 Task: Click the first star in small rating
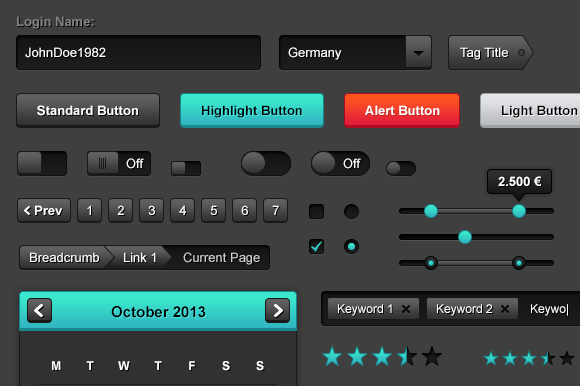click(491, 359)
